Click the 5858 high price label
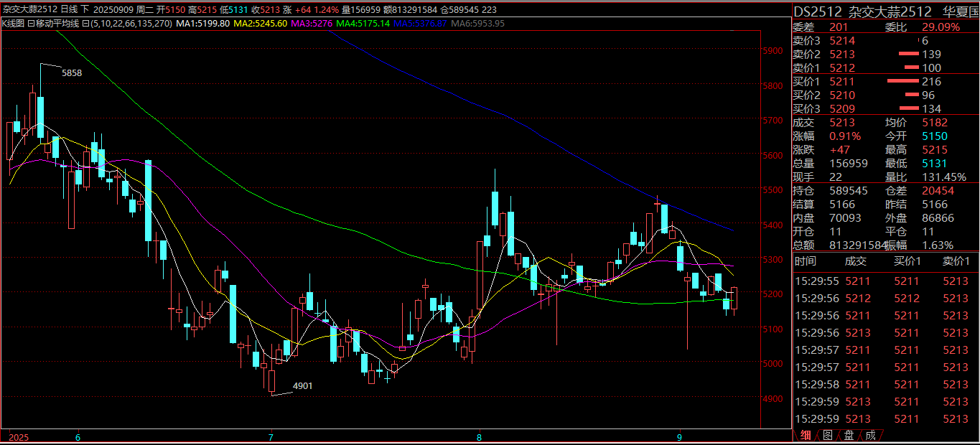The image size is (980, 445). [72, 73]
